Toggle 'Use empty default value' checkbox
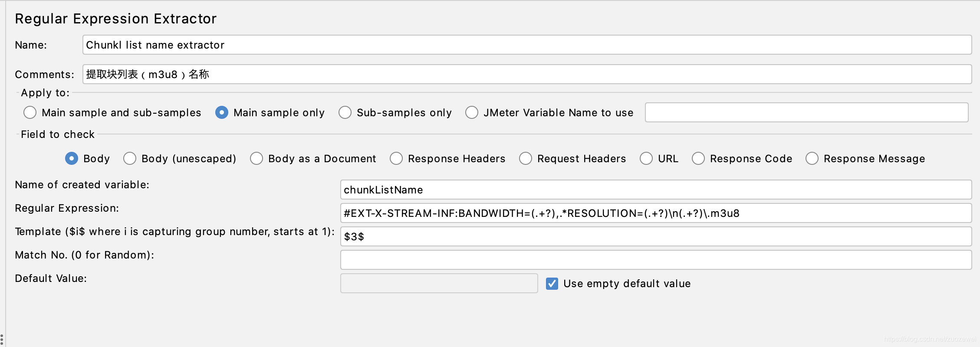 pos(552,284)
